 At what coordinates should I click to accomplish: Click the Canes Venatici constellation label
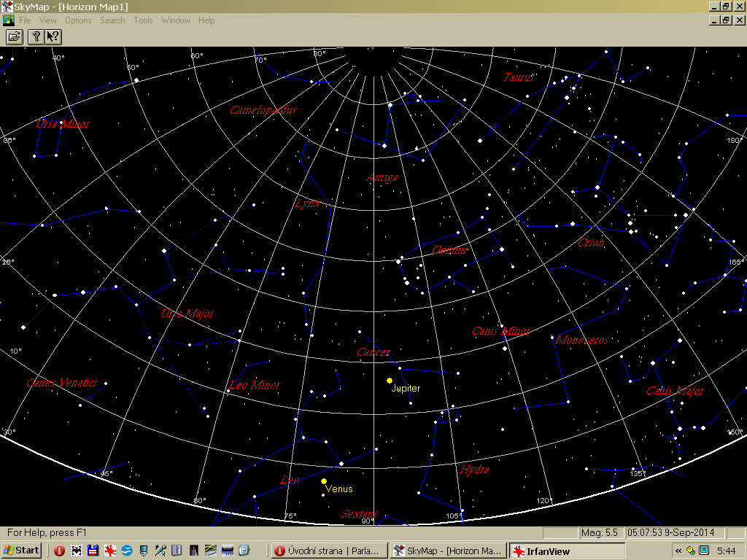click(62, 382)
